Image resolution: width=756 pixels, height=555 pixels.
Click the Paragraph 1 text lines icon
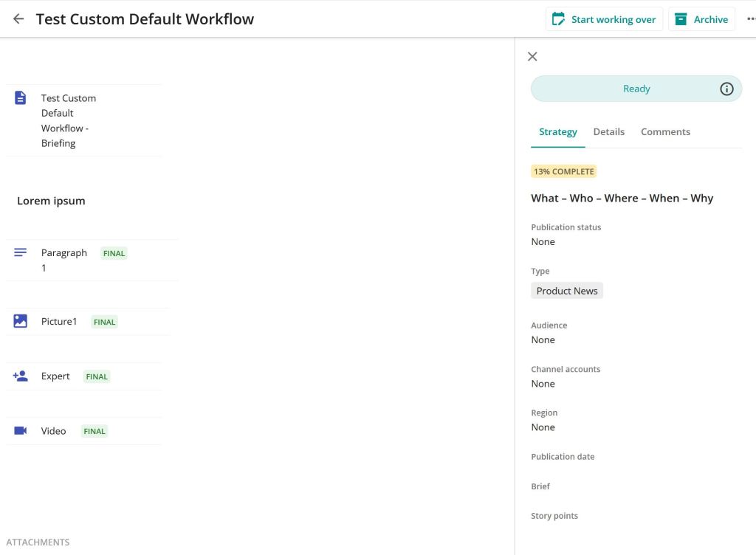(21, 252)
